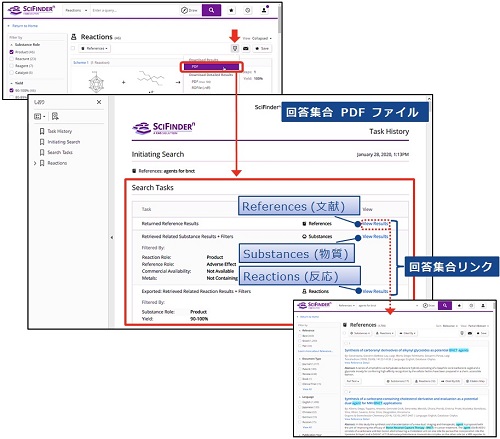Check the Catalyst substance role filter
The height and width of the screenshot is (439, 500).
[x=12, y=72]
